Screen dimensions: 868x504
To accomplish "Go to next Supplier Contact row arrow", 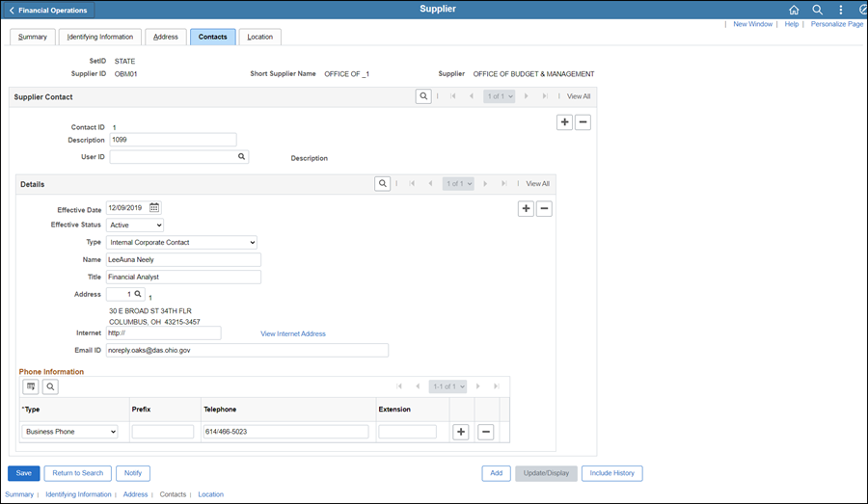I will 526,96.
